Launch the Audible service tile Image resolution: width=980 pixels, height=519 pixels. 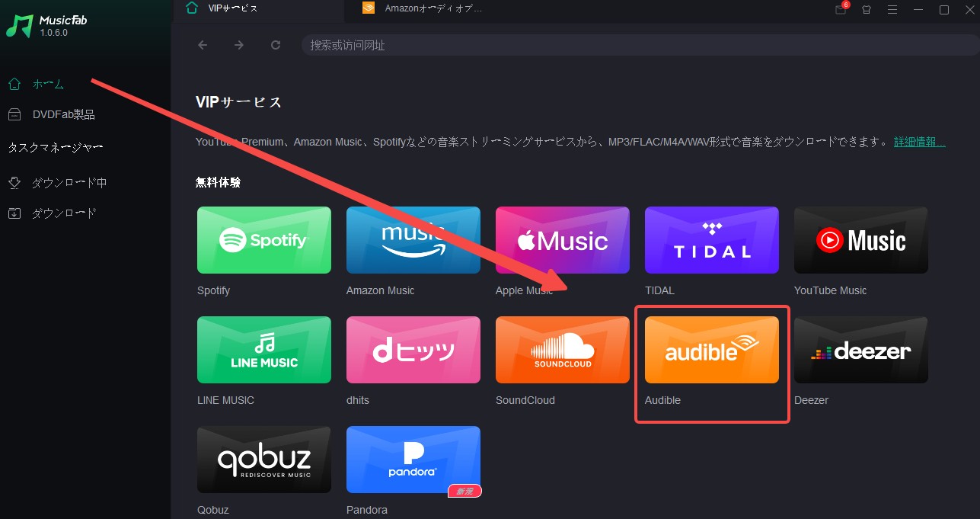click(711, 350)
